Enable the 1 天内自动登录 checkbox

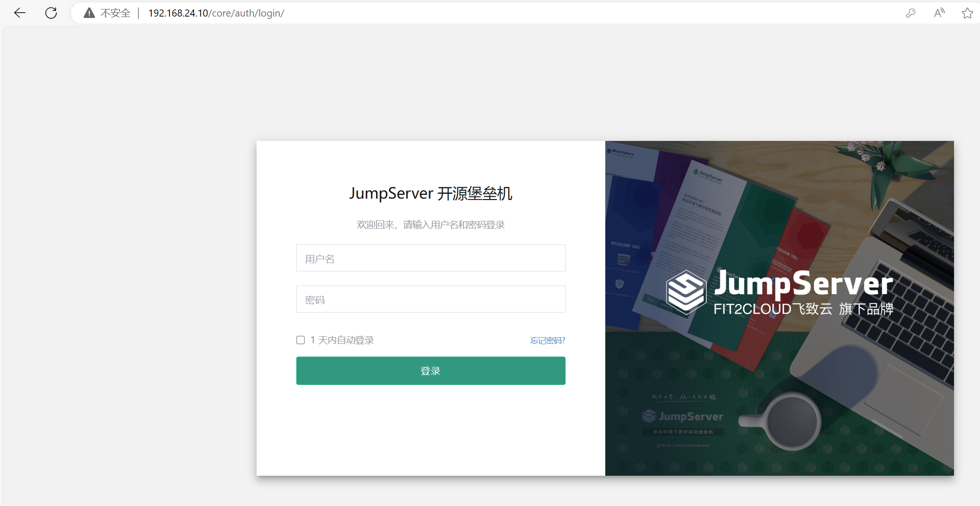301,340
